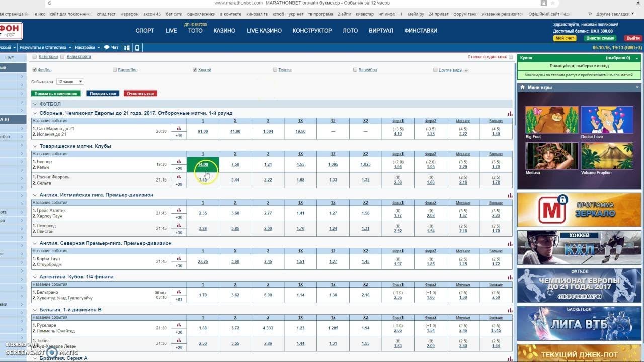Open Мой счет account button
This screenshot has height=362, width=644.
(565, 38)
